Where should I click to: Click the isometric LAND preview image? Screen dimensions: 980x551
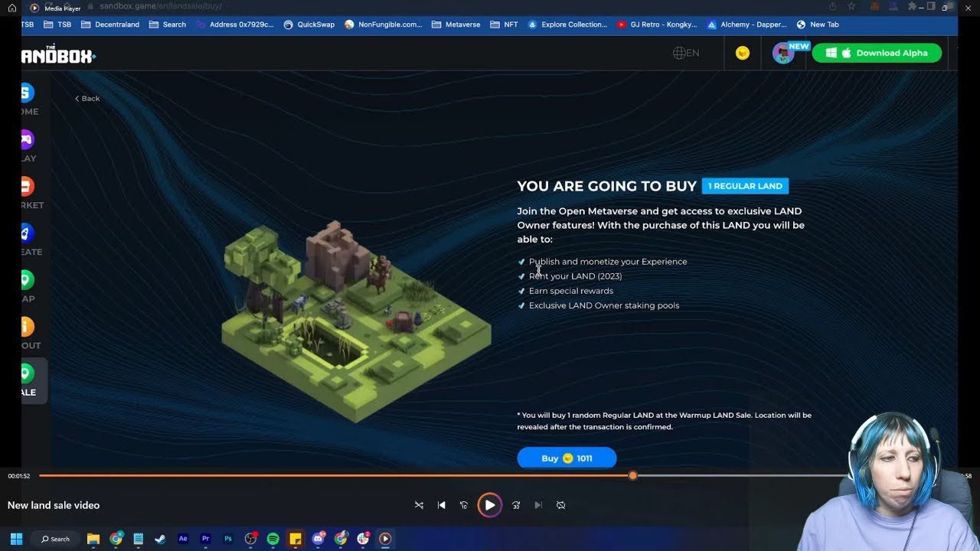[356, 321]
